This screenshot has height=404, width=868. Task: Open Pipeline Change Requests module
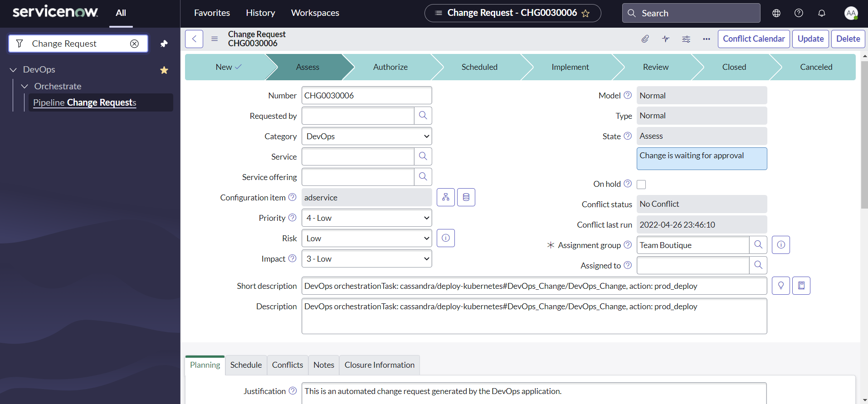coord(84,102)
